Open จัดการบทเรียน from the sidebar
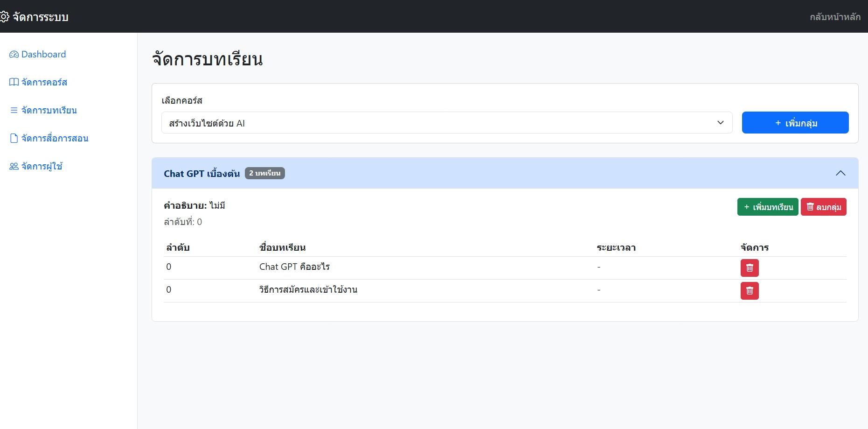The image size is (868, 429). (43, 110)
